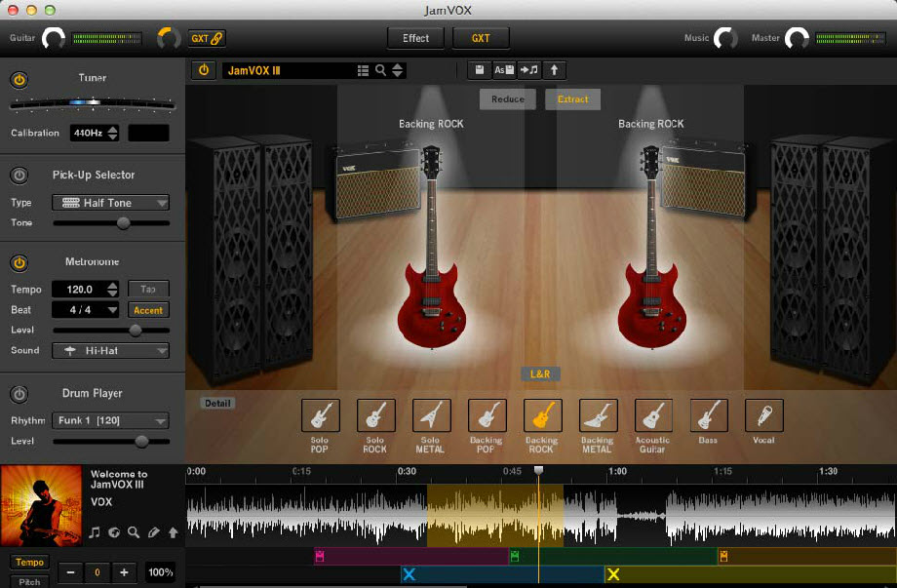Toggle the JamVOX III program power button

coord(204,70)
